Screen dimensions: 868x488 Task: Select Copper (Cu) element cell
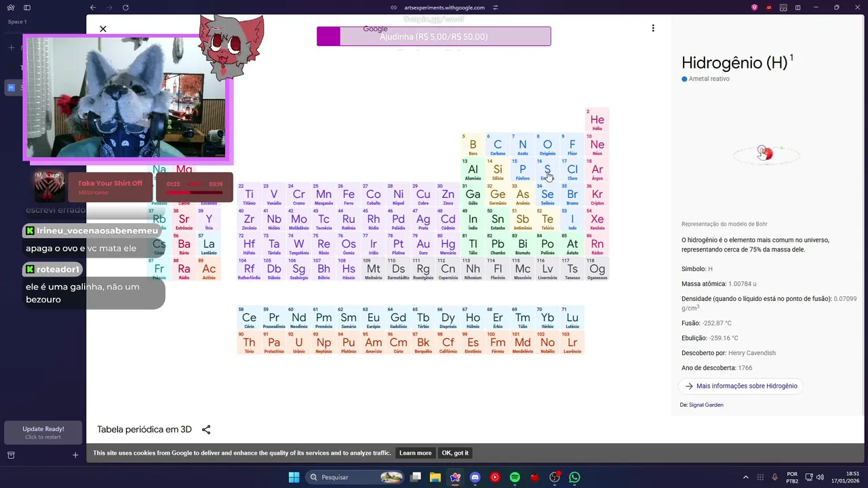point(423,195)
